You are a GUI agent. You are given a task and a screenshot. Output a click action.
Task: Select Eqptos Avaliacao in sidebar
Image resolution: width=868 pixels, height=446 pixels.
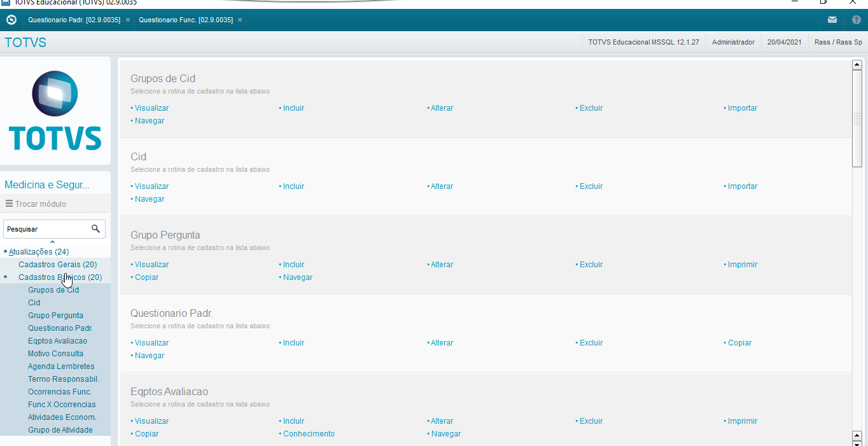[x=57, y=341]
